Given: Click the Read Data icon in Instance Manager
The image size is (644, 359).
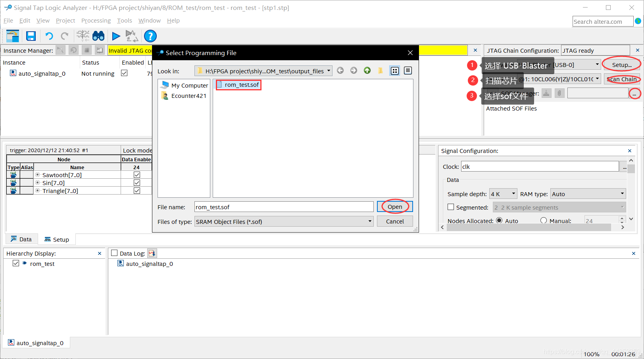Looking at the screenshot, I should pos(100,50).
